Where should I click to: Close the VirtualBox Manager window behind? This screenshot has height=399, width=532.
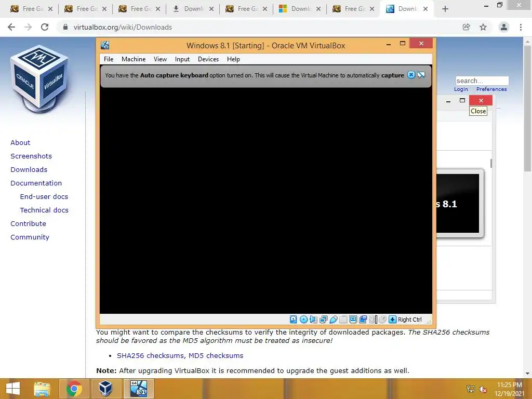[x=481, y=100]
